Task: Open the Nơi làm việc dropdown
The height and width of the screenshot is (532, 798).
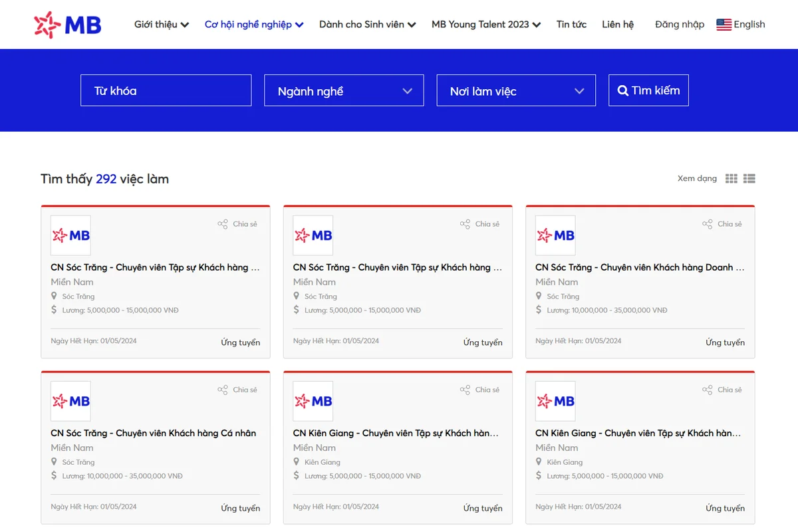Action: click(517, 90)
